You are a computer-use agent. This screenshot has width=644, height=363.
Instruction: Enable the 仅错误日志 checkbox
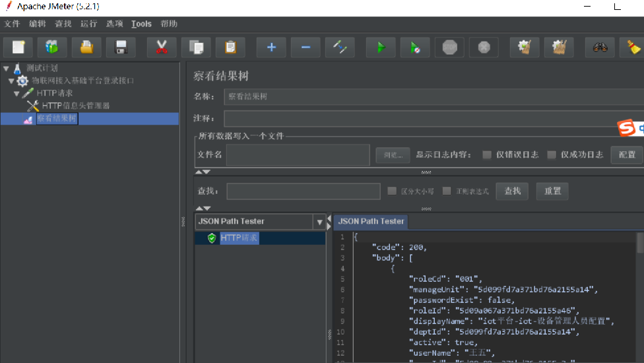[x=487, y=155]
